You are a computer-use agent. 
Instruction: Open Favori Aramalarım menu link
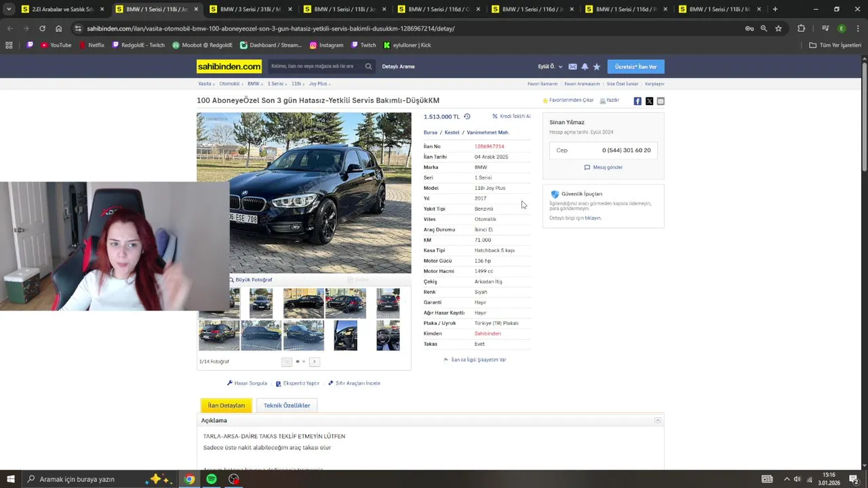582,84
